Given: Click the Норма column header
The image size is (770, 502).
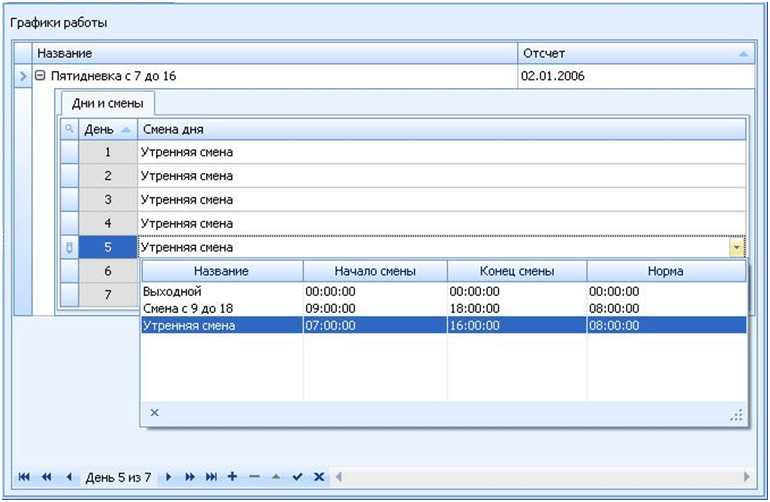Looking at the screenshot, I should 666,271.
